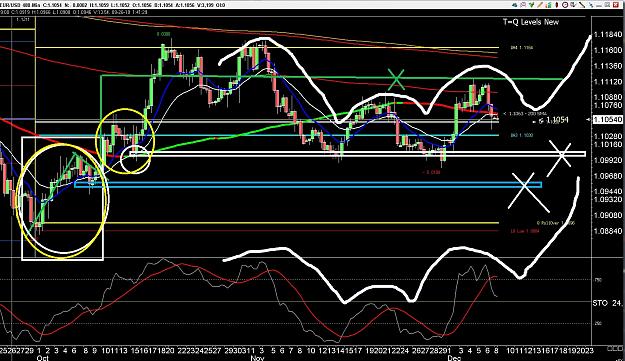Screen dimensions: 625x361
Task: Click the 1.09080 price axis label
Action: click(x=607, y=215)
